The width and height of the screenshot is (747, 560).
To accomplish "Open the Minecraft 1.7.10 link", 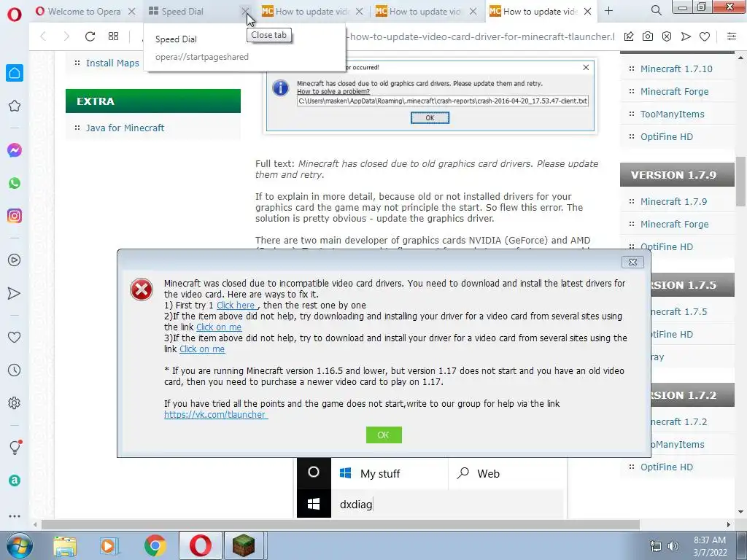I will [676, 69].
